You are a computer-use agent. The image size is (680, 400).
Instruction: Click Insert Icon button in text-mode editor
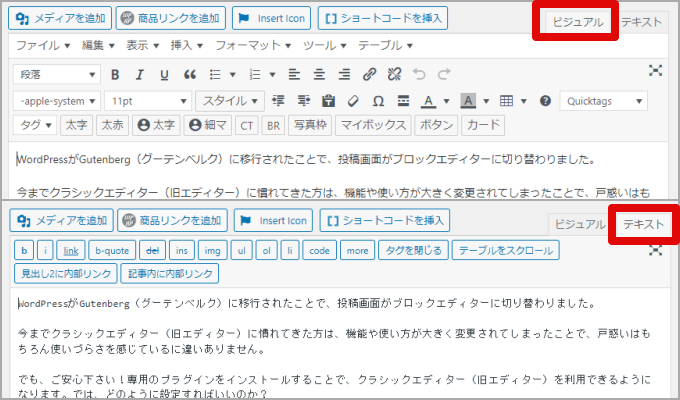[273, 220]
